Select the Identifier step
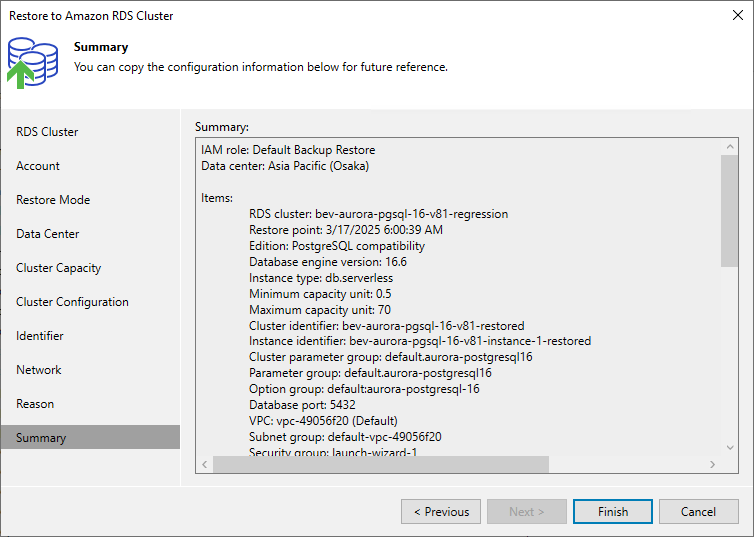754x537 pixels. pos(39,336)
